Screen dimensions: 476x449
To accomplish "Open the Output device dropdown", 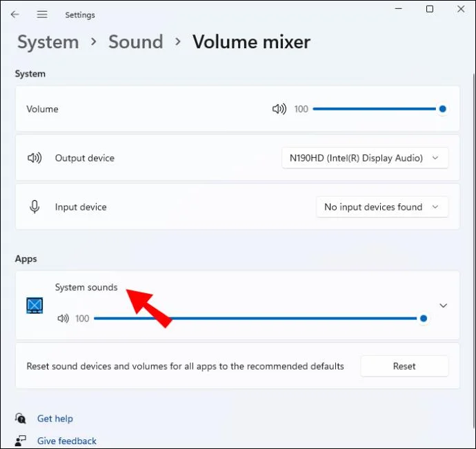I will coord(365,158).
